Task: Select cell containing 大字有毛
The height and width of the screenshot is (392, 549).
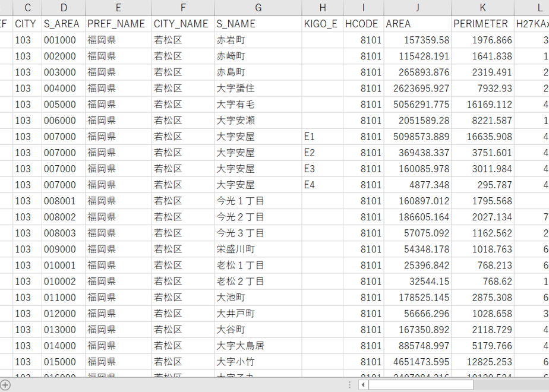Action: coord(258,105)
